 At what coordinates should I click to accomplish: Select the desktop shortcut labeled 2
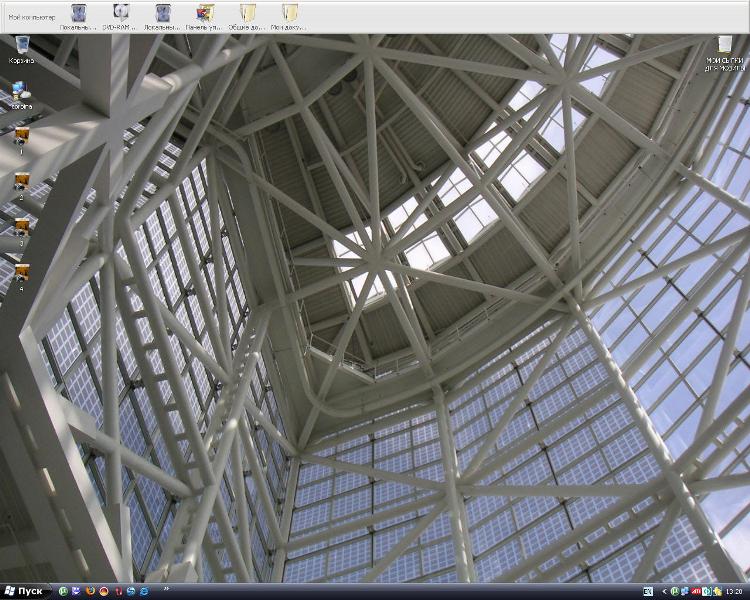click(x=22, y=187)
